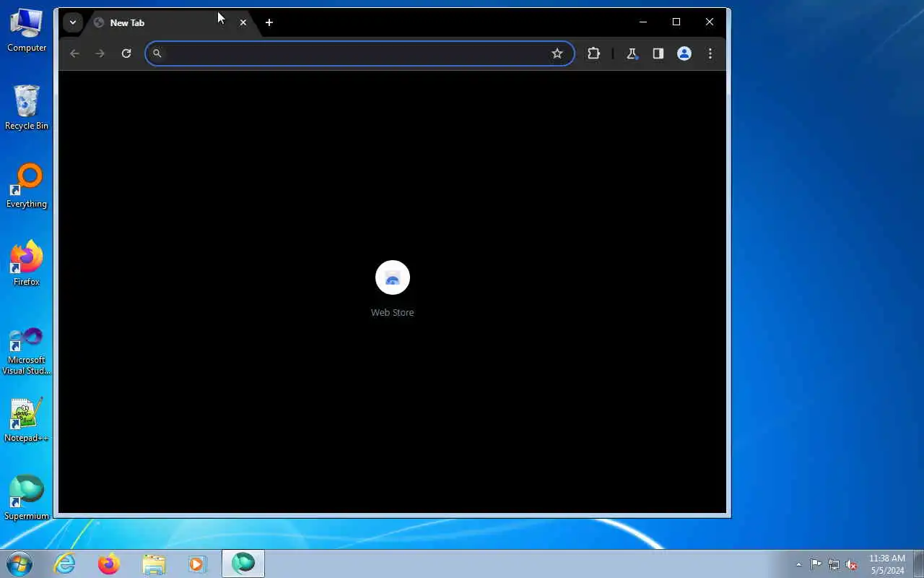
Task: Show hidden tray icons arrow
Action: (x=798, y=564)
